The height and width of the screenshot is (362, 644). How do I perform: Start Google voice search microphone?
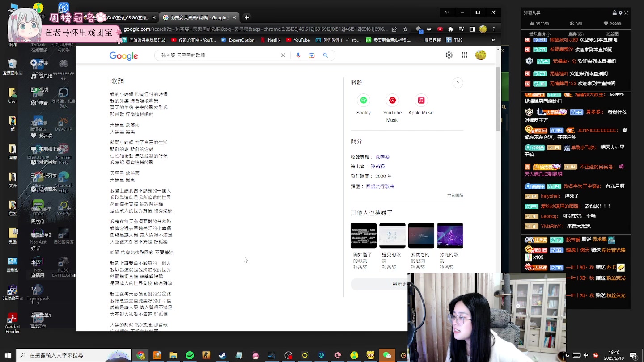click(x=298, y=55)
